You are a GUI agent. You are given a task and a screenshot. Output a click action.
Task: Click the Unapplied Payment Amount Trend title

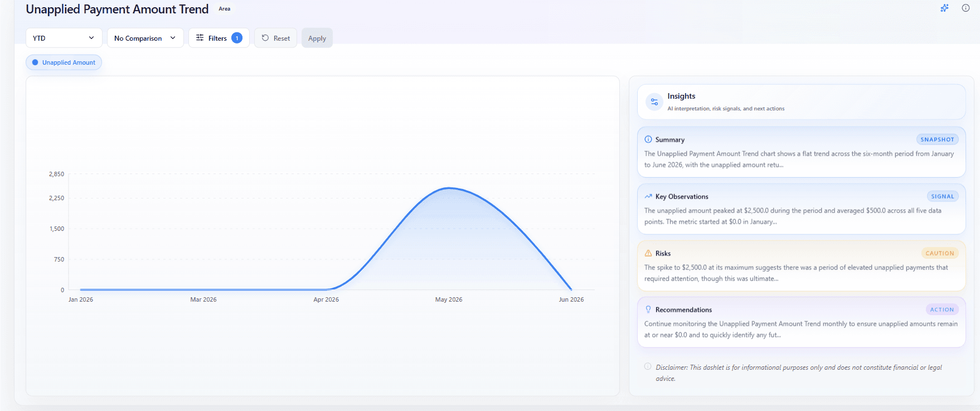coord(117,9)
